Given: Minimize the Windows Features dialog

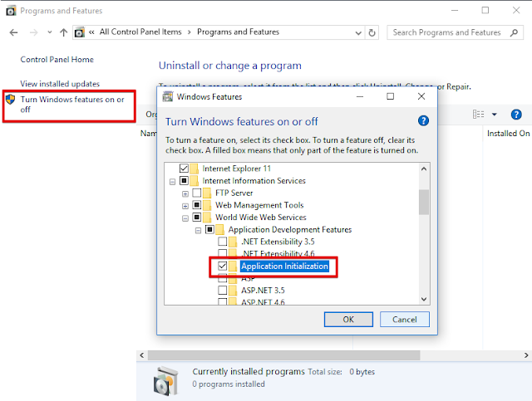Looking at the screenshot, I should click(x=360, y=96).
